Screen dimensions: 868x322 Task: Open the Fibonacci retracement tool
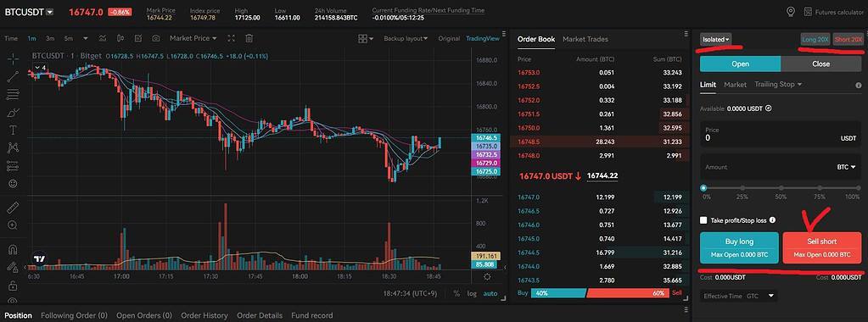(13, 94)
